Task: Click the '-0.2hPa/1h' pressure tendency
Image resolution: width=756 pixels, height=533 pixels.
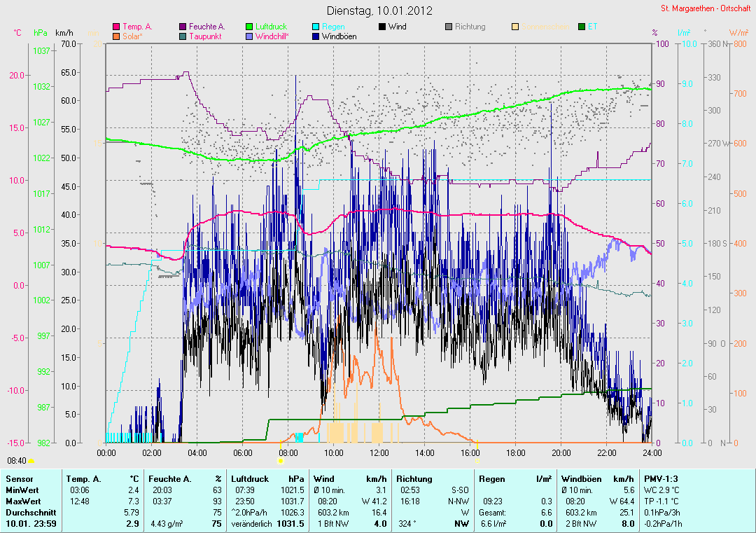Action: pyautogui.click(x=663, y=524)
